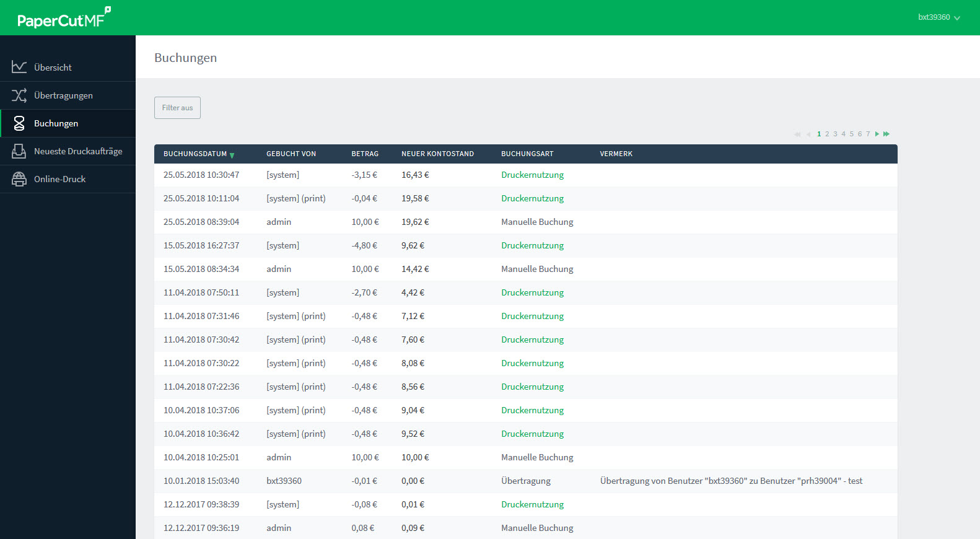Sort by the Buchungsart column header

pyautogui.click(x=527, y=154)
